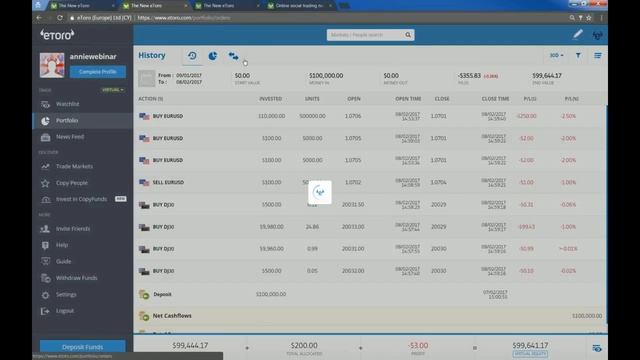Click the calendar date range icon
Viewport: 640px width, 360px height.
coord(147,79)
